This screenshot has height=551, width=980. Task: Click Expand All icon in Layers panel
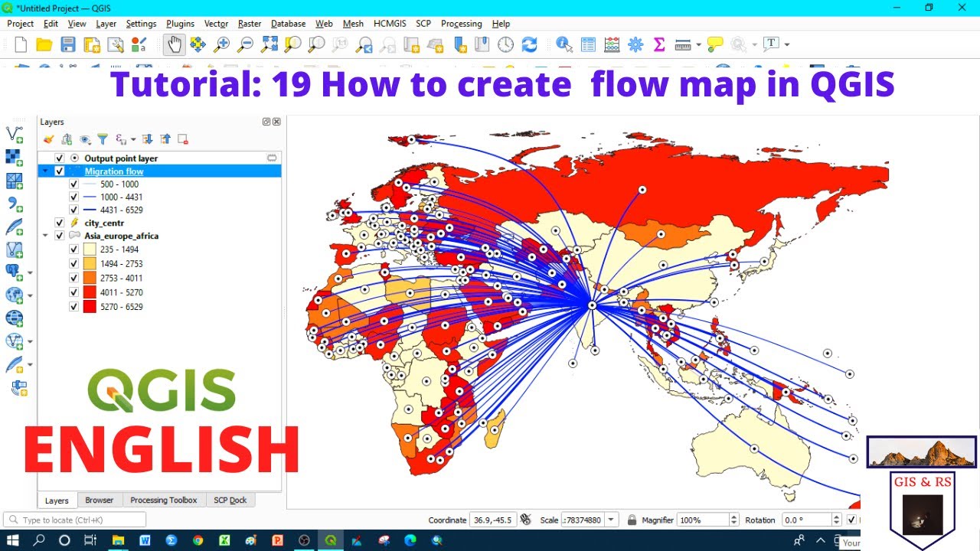point(147,139)
